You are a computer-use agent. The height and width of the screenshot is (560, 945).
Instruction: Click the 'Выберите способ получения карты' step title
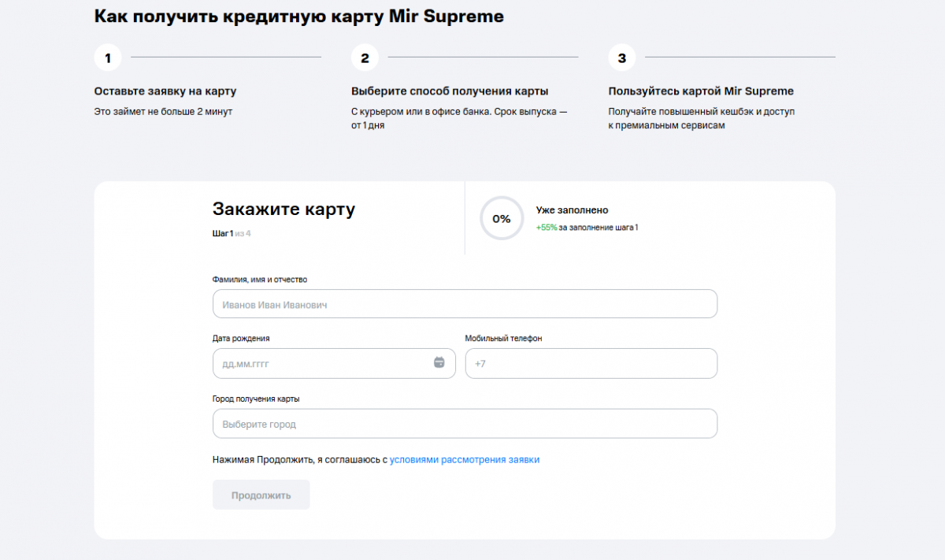[x=450, y=91]
